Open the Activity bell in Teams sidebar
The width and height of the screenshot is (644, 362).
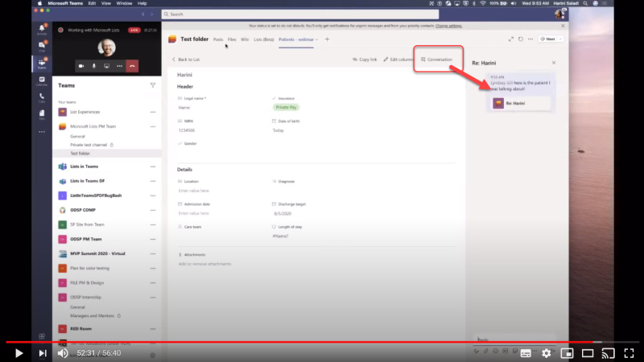42,29
